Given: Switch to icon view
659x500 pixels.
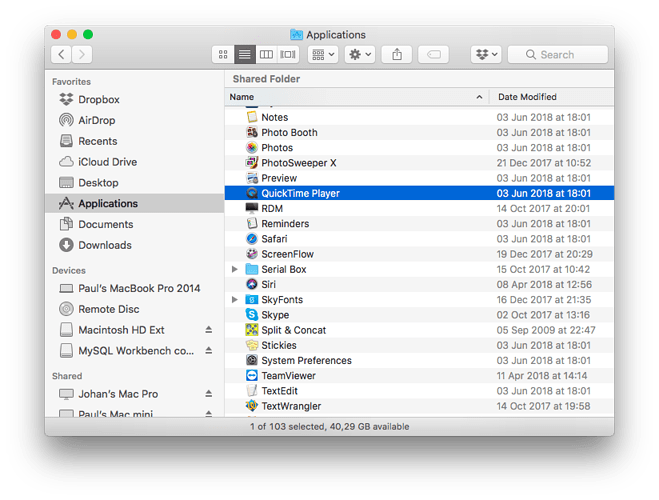Looking at the screenshot, I should click(223, 55).
